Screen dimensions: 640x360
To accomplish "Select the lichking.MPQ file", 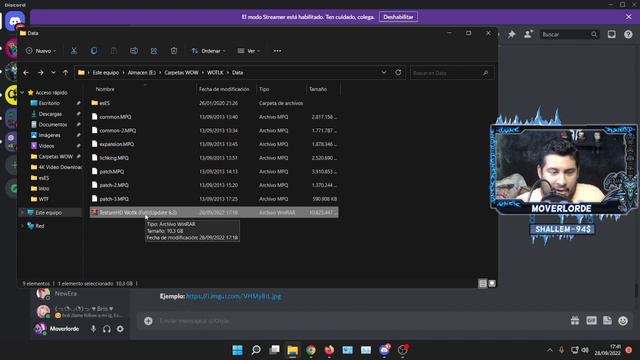I will click(x=214, y=158).
